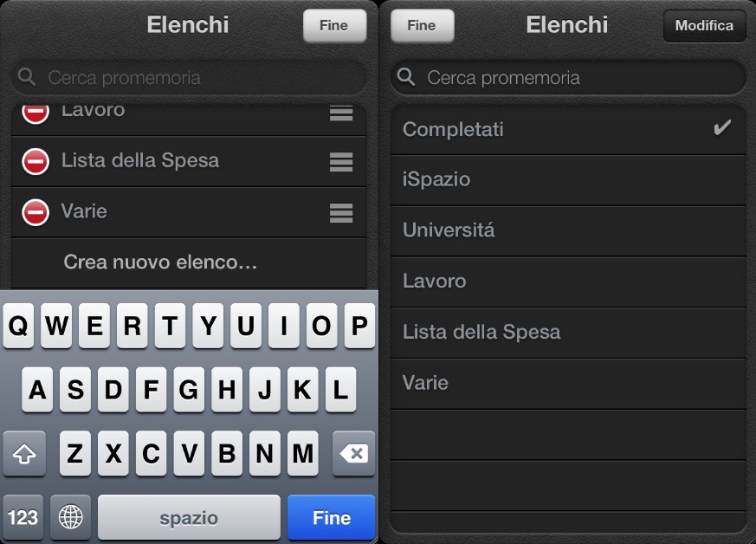The height and width of the screenshot is (544, 756).
Task: Tap the red delete icon beside Lista della Spesa
Action: (36, 161)
